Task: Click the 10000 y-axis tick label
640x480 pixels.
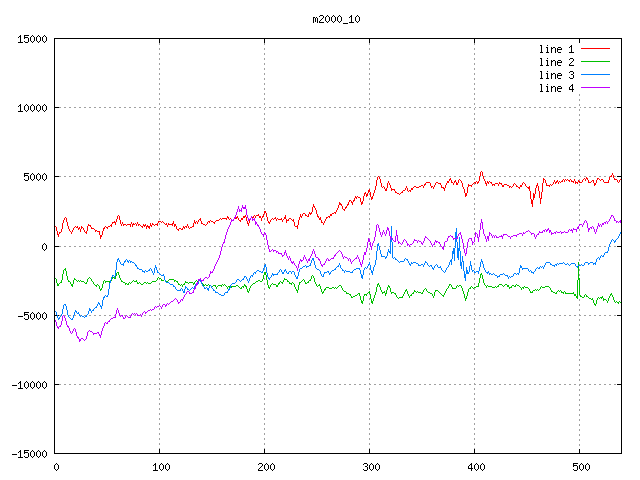Action: [x=31, y=108]
